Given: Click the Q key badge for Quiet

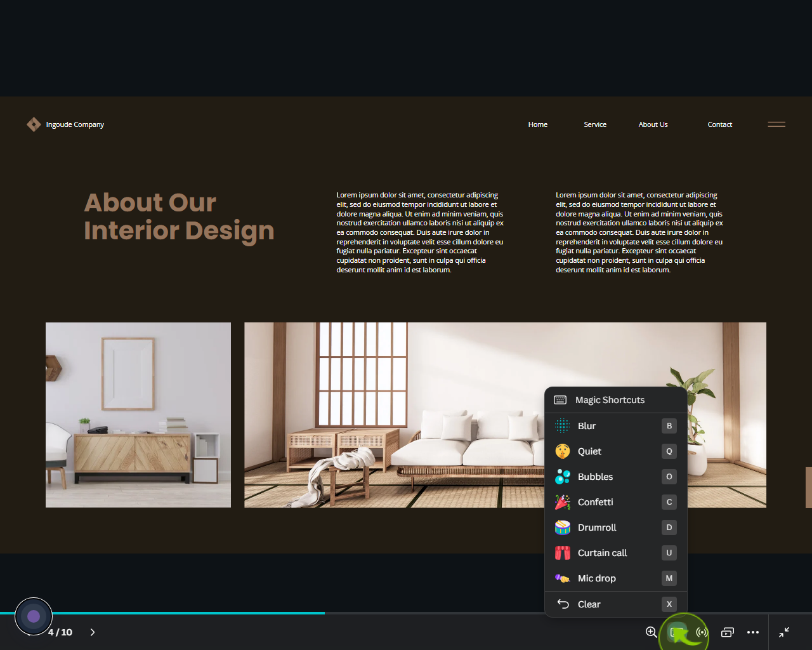Looking at the screenshot, I should pyautogui.click(x=669, y=451).
